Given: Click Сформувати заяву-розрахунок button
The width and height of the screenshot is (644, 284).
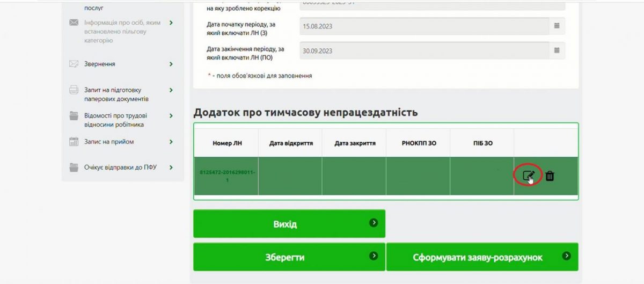Looking at the screenshot, I should tap(482, 257).
